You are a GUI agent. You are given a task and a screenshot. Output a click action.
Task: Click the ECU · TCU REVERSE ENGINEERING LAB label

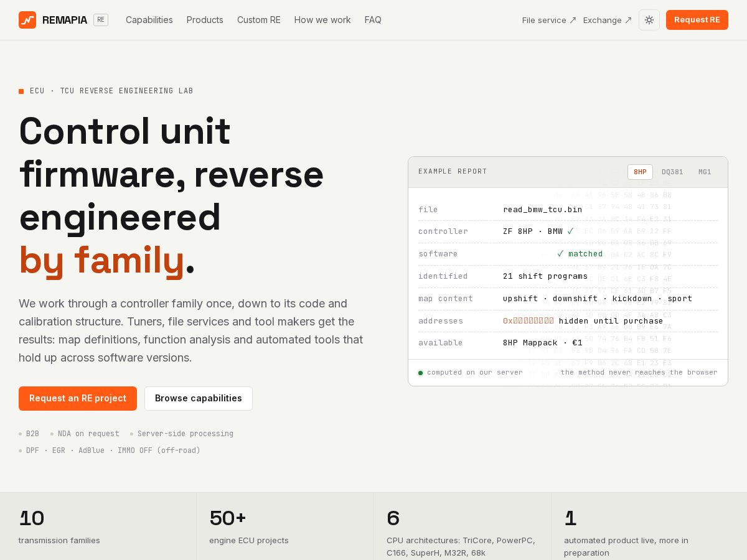pos(111,91)
